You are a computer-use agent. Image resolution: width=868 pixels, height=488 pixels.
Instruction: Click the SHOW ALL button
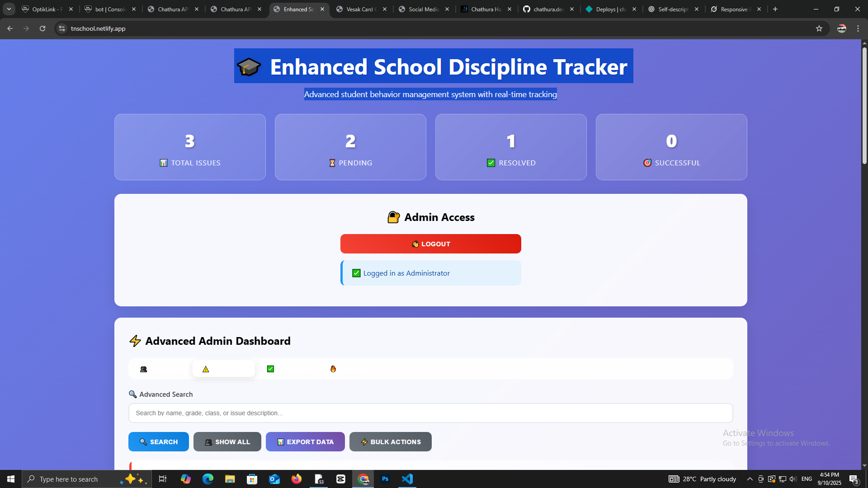(227, 441)
